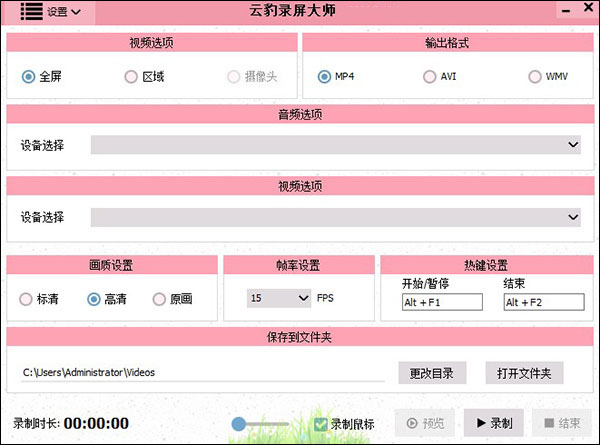600x445 pixels.
Task: Click the blue slider handle at bottom
Action: (x=239, y=424)
